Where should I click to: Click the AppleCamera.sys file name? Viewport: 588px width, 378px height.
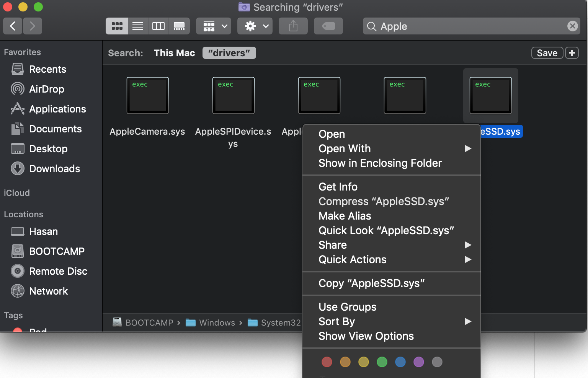pyautogui.click(x=147, y=131)
